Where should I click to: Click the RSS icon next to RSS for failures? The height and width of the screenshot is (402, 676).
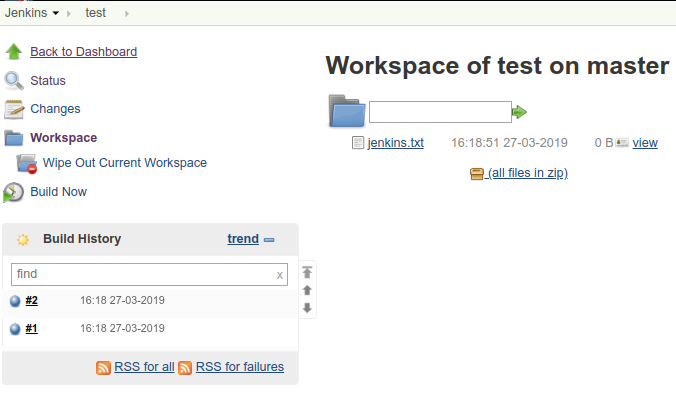pyautogui.click(x=185, y=367)
